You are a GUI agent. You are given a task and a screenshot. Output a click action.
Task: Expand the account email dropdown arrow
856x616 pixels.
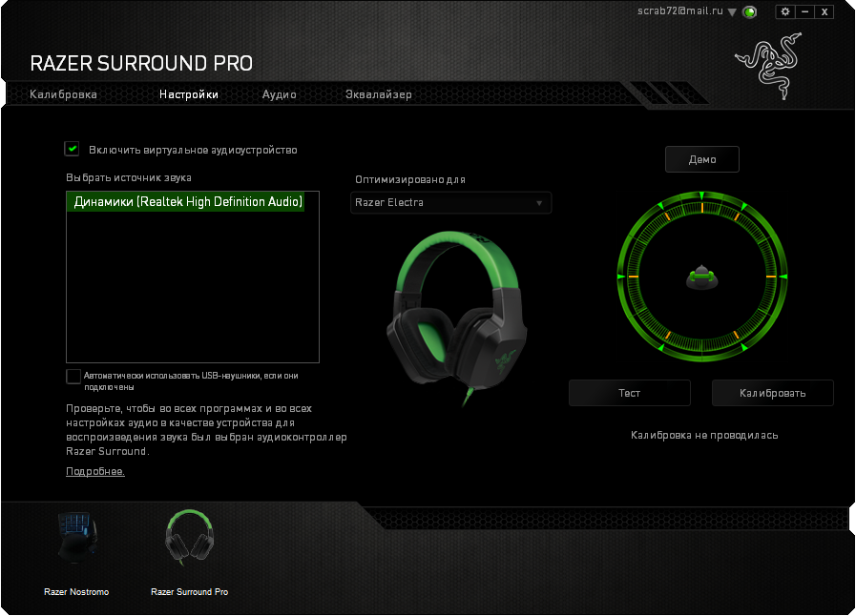[x=732, y=12]
